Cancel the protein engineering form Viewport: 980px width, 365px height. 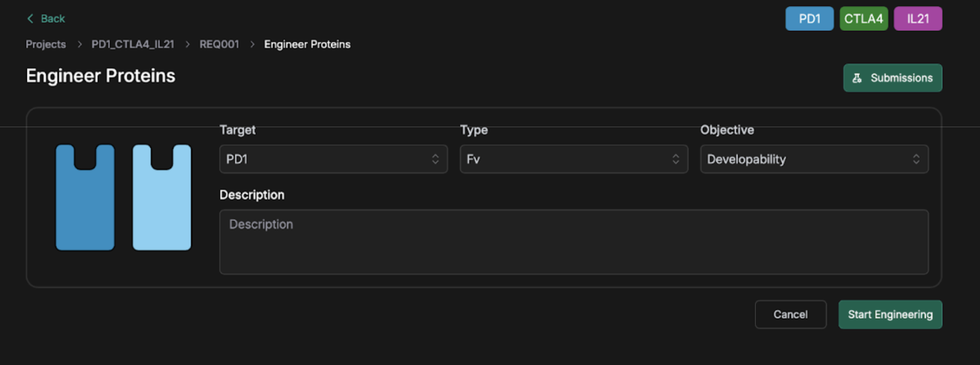pyautogui.click(x=791, y=315)
